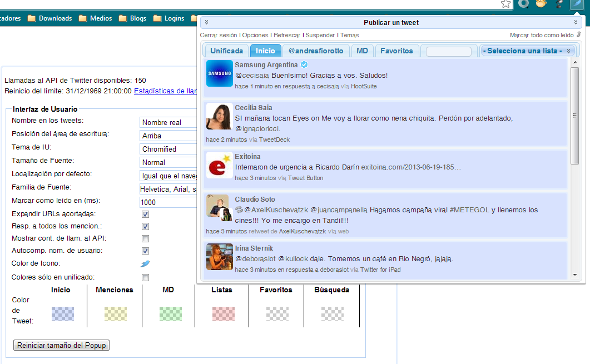
Task: Open the Tema de IU dropdown
Action: 168,149
